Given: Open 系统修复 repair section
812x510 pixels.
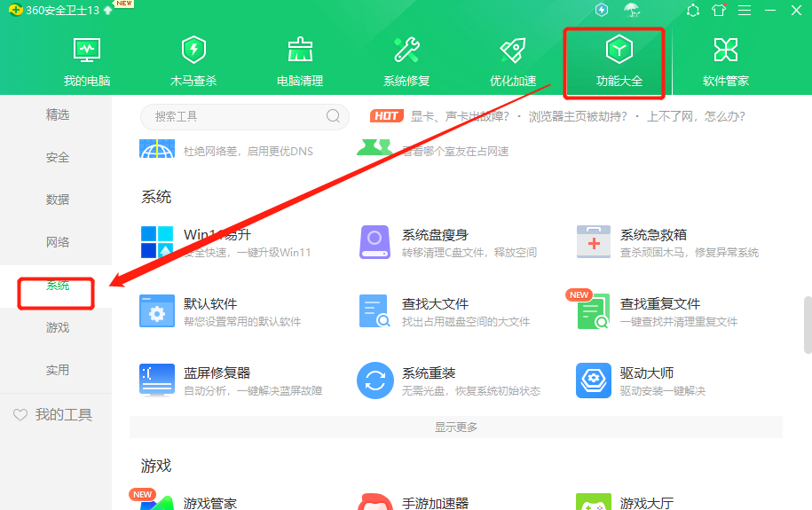Looking at the screenshot, I should pos(407,61).
